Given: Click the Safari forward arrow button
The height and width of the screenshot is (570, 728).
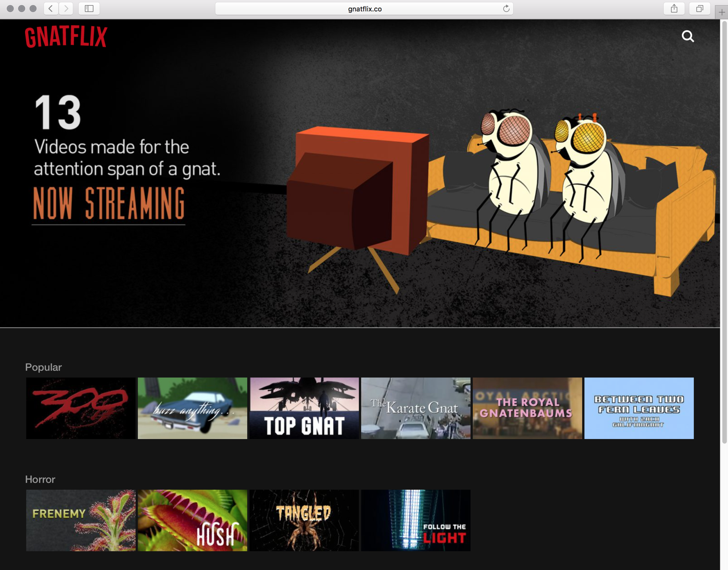Looking at the screenshot, I should 66,9.
